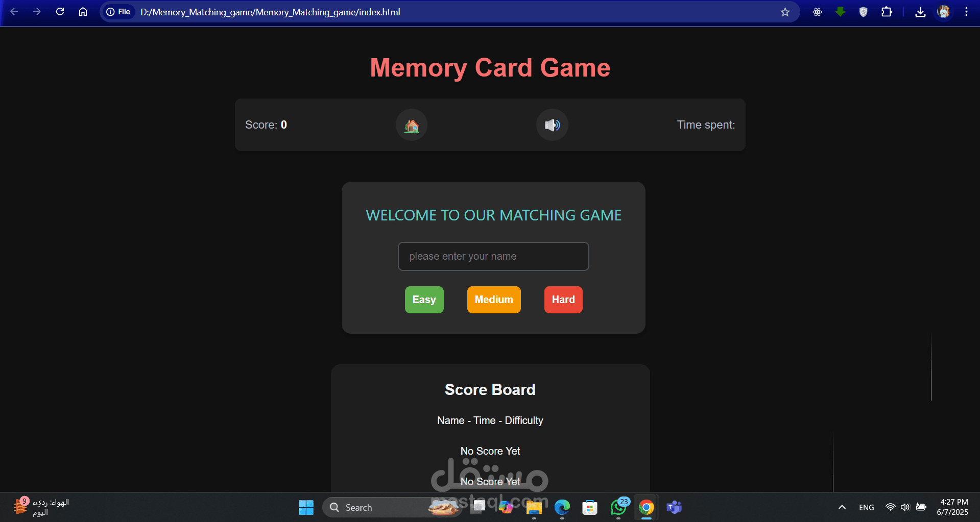980x522 pixels.
Task: Open Microsoft Teams from taskbar
Action: 674,507
